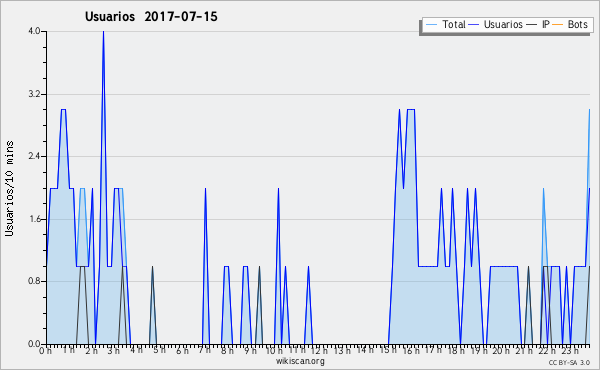Click the light blue Total legend line
The width and height of the screenshot is (600, 370).
[431, 25]
